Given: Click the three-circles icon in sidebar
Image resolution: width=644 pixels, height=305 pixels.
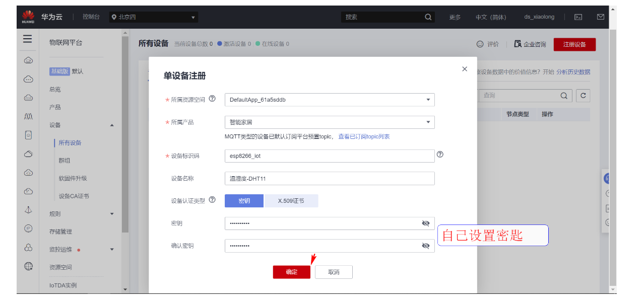Looking at the screenshot, I should [28, 248].
